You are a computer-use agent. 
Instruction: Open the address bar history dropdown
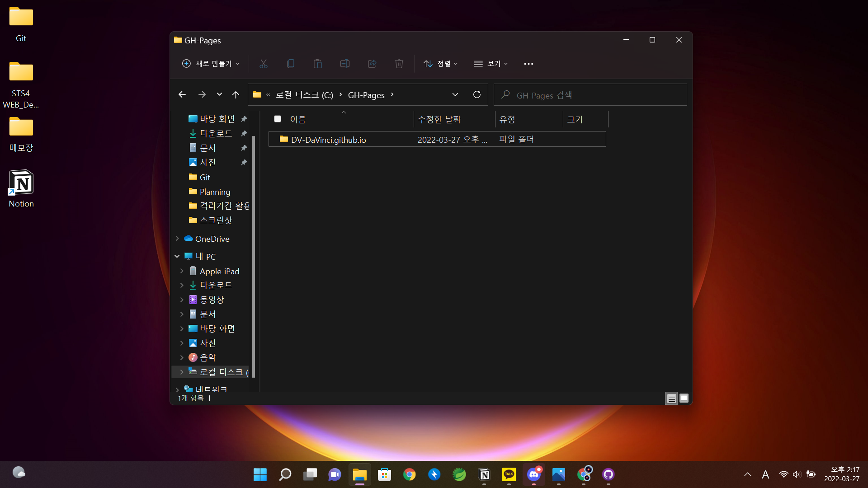pos(455,94)
